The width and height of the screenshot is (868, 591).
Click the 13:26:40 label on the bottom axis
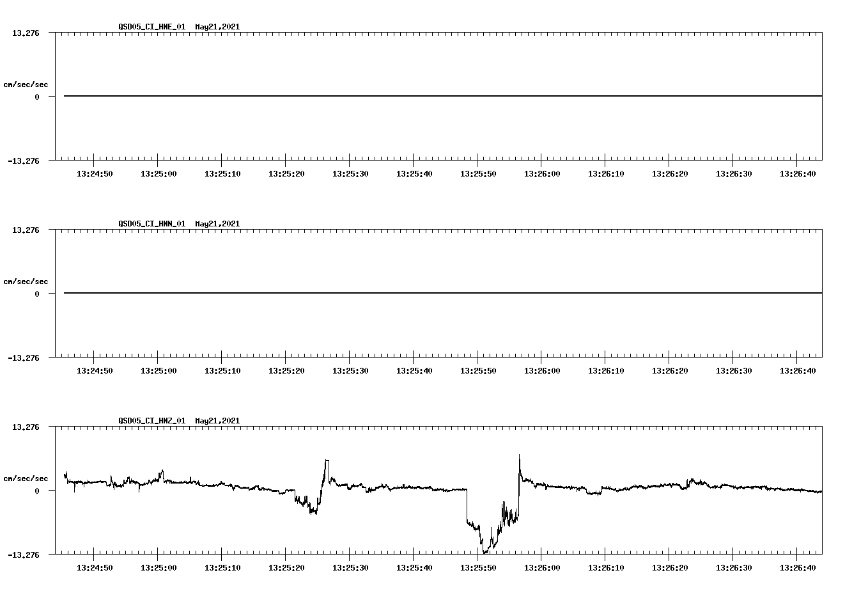797,566
